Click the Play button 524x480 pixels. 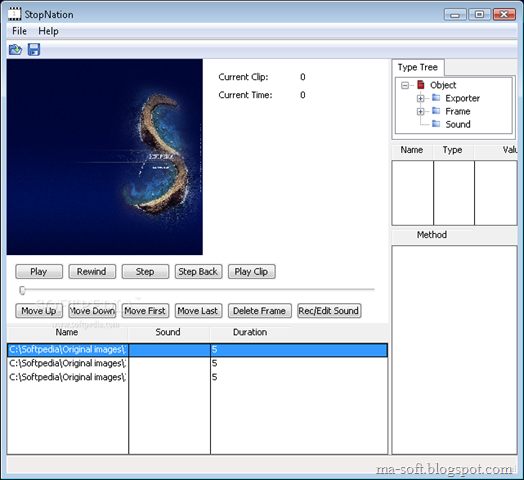(39, 271)
